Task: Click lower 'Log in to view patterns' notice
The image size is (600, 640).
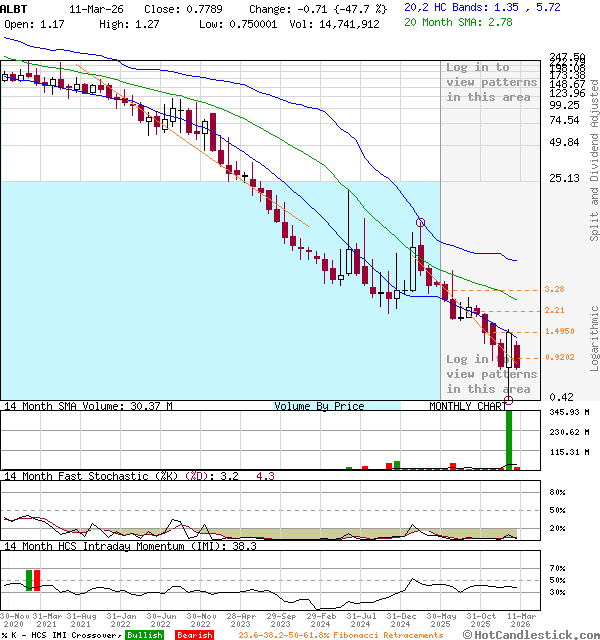Action: (x=491, y=374)
